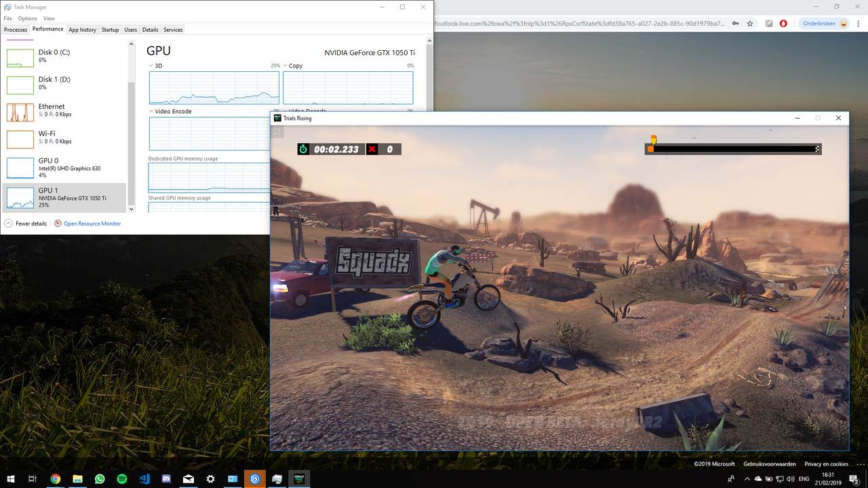This screenshot has height=488, width=868.
Task: Open the Copy engine graph dropdown
Action: coord(285,66)
